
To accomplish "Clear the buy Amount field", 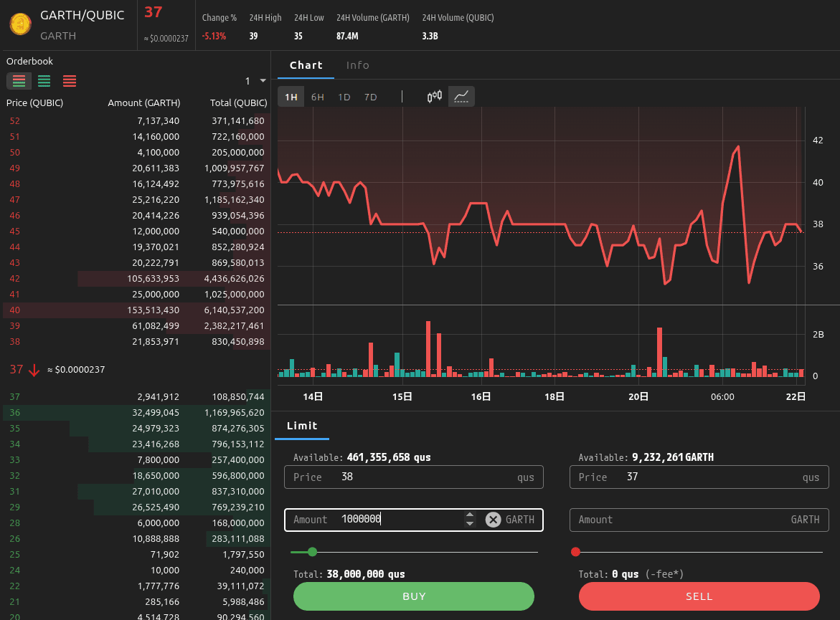I will (x=493, y=520).
